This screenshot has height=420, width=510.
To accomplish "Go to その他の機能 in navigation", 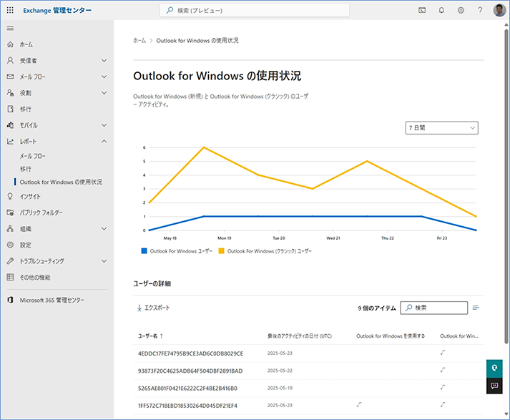I will (35, 277).
